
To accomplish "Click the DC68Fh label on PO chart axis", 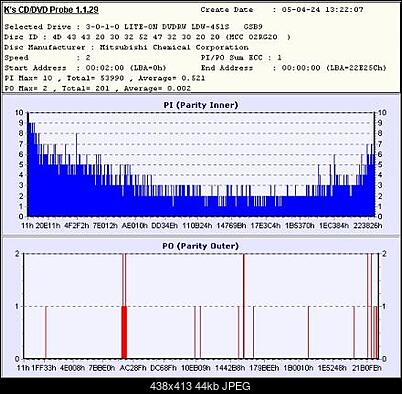I will click(164, 368).
